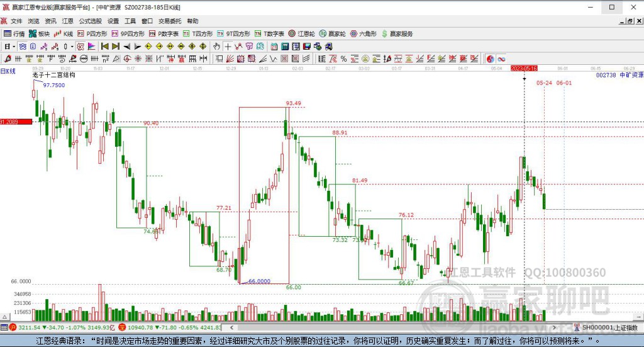
Task: Click the 日K线 period label
Action: pyautogui.click(x=8, y=71)
